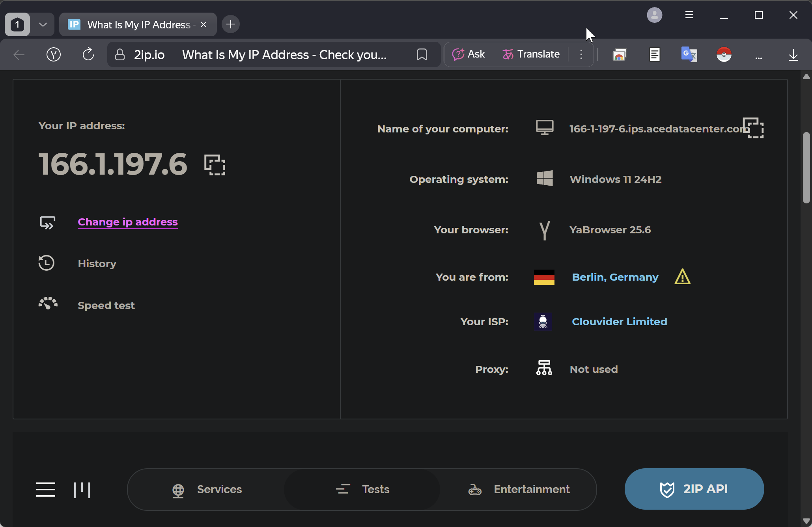Click the scrollbar down arrow

click(x=806, y=521)
